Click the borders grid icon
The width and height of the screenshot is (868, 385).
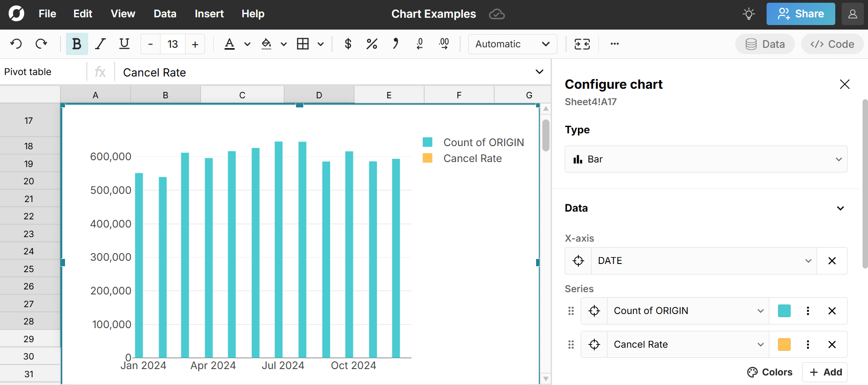coord(303,44)
